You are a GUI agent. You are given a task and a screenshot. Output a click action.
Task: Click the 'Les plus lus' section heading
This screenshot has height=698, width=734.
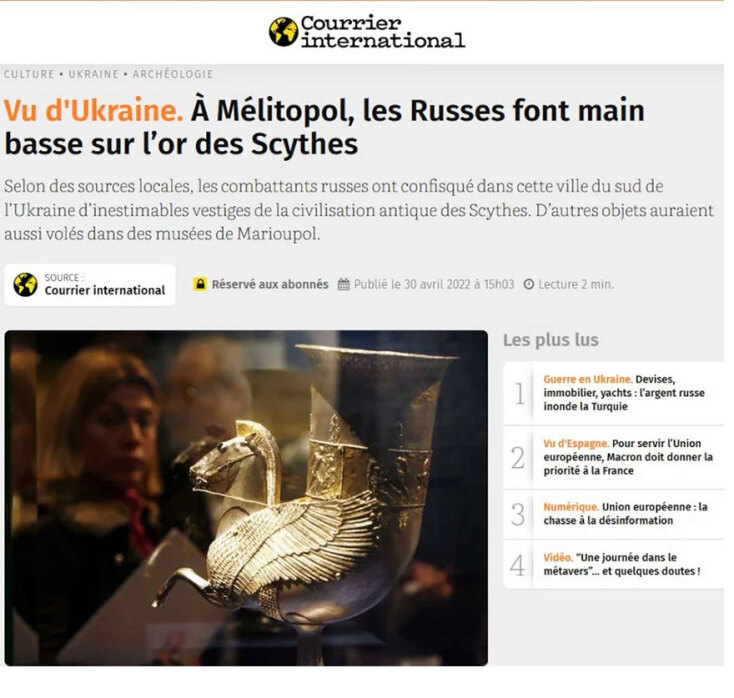tap(551, 340)
